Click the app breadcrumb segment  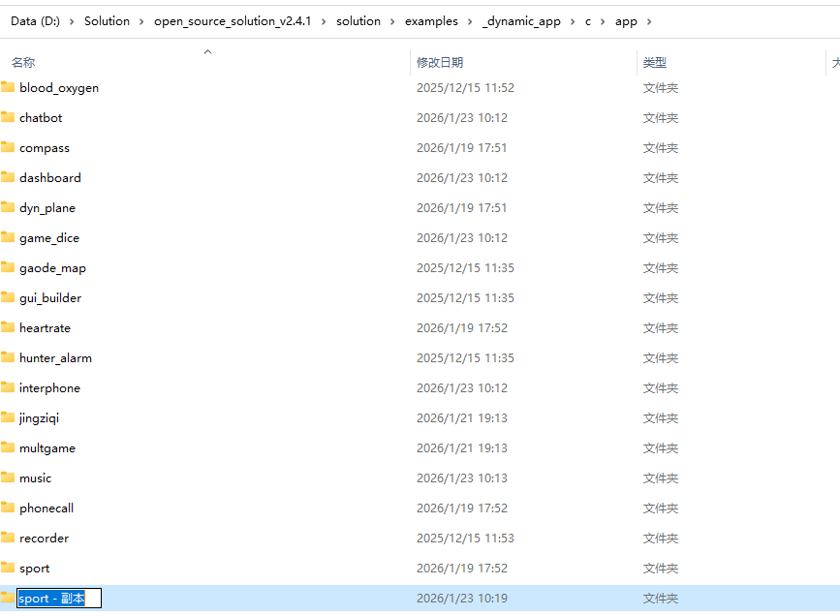click(626, 21)
